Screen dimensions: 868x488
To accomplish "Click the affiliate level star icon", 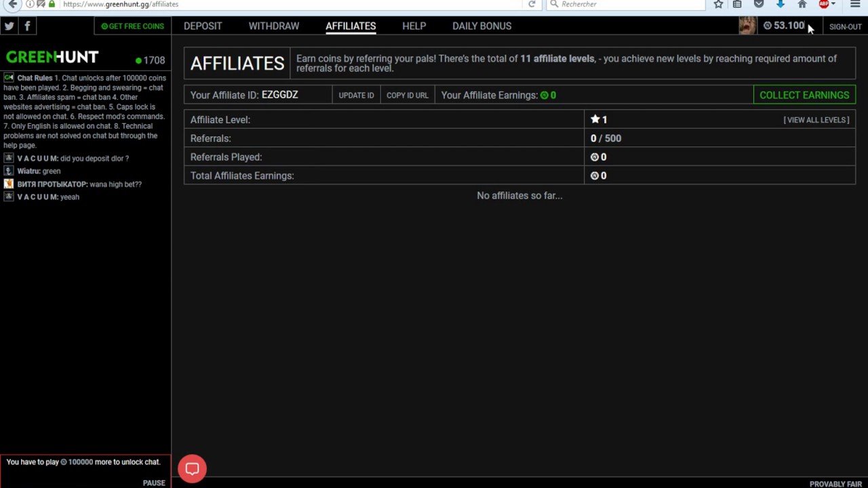I will tap(595, 119).
